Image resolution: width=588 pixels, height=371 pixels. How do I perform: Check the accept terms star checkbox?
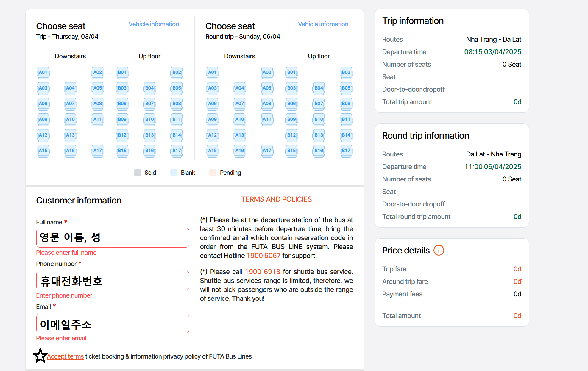coord(40,356)
